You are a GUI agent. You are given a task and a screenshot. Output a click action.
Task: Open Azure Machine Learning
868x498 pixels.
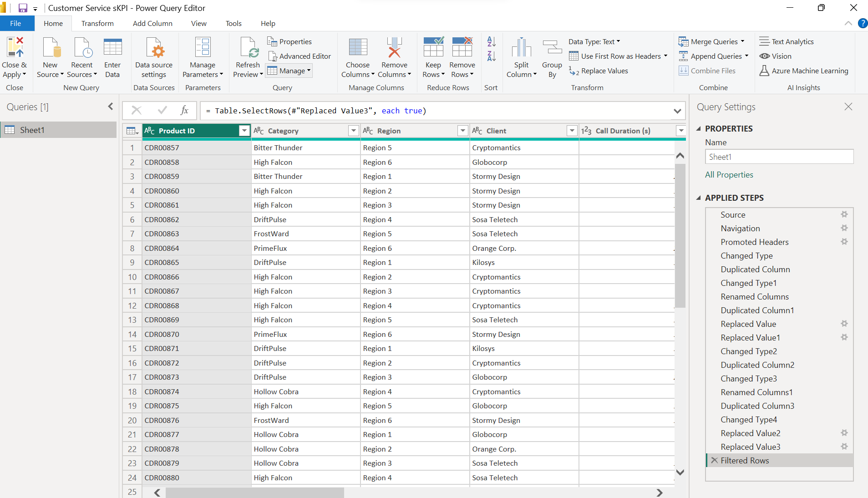tap(804, 71)
